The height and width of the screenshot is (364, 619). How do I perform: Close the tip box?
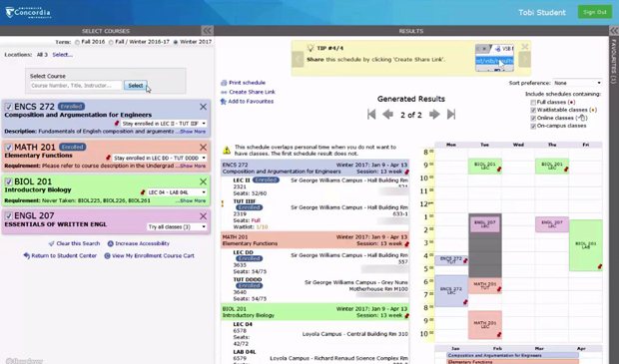[524, 47]
